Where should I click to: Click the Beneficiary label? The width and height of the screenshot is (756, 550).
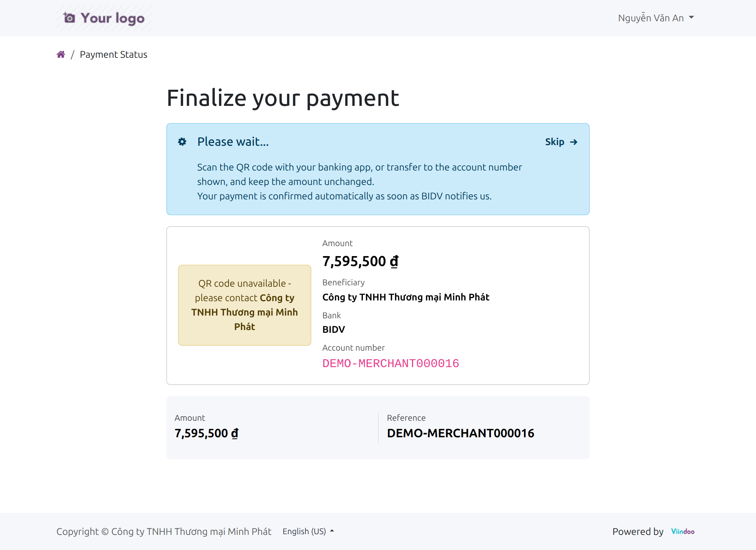(344, 283)
